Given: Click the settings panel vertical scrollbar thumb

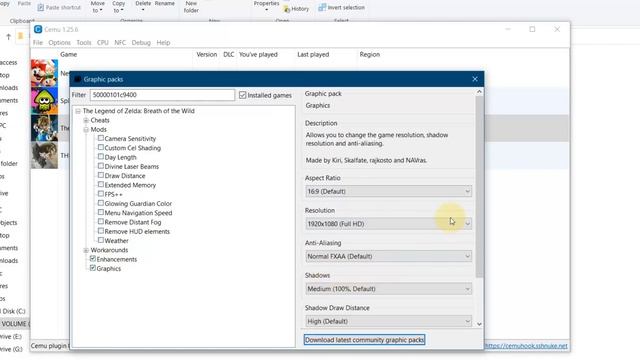Looking at the screenshot, I should (x=479, y=187).
